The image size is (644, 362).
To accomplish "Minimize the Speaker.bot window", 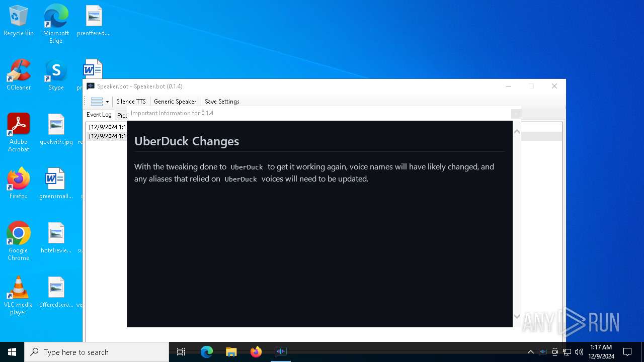I will 509,86.
